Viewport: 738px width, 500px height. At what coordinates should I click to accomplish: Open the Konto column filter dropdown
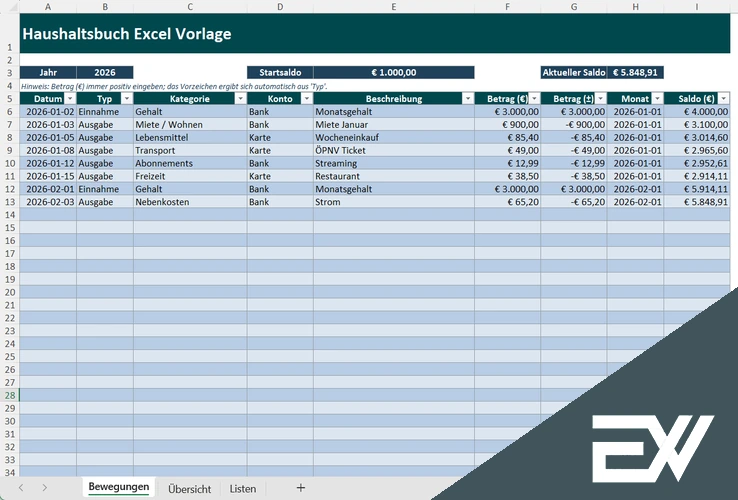pos(306,98)
